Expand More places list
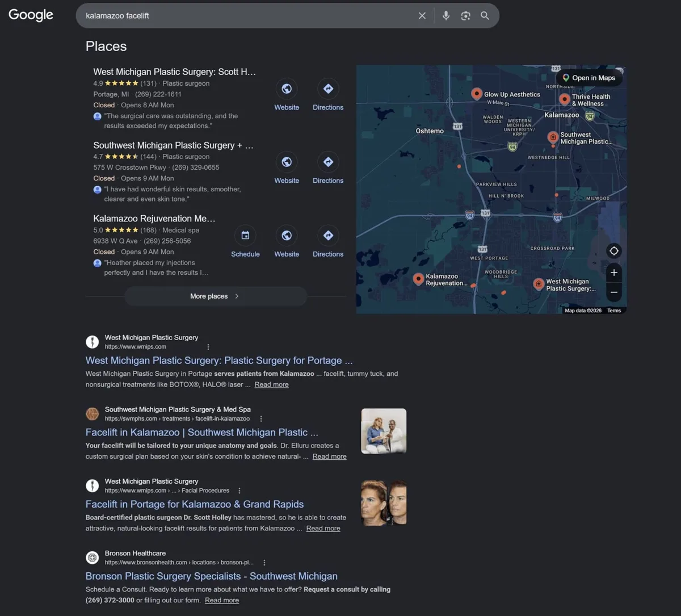The image size is (681, 616). [216, 296]
